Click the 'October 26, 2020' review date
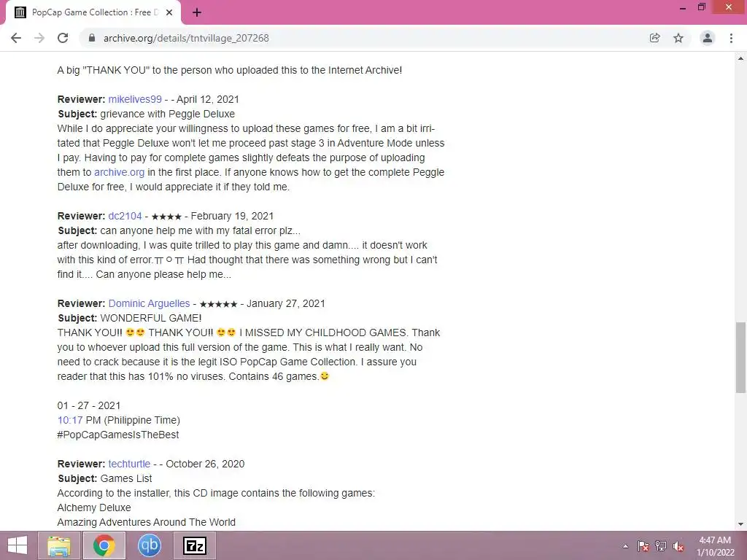The image size is (747, 560). click(205, 464)
